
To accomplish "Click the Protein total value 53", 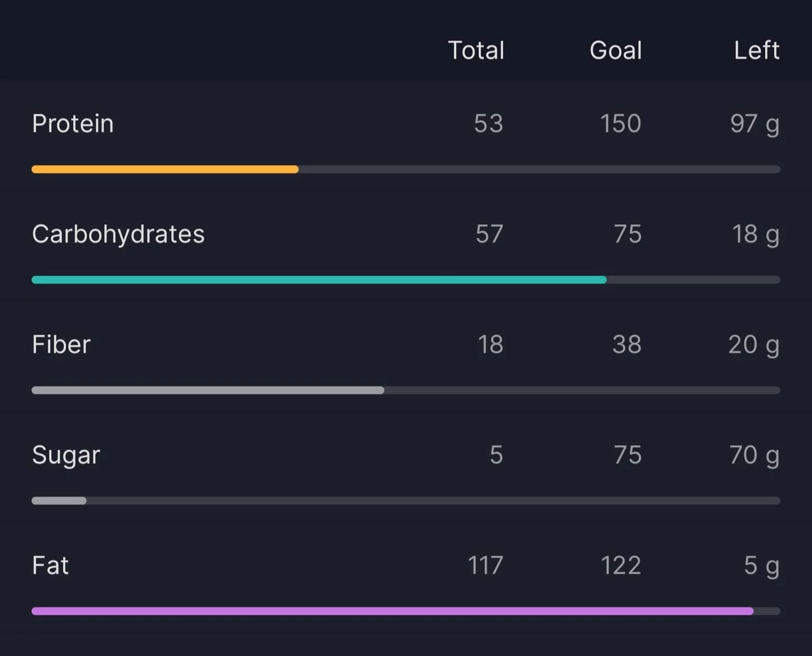I will pos(488,123).
